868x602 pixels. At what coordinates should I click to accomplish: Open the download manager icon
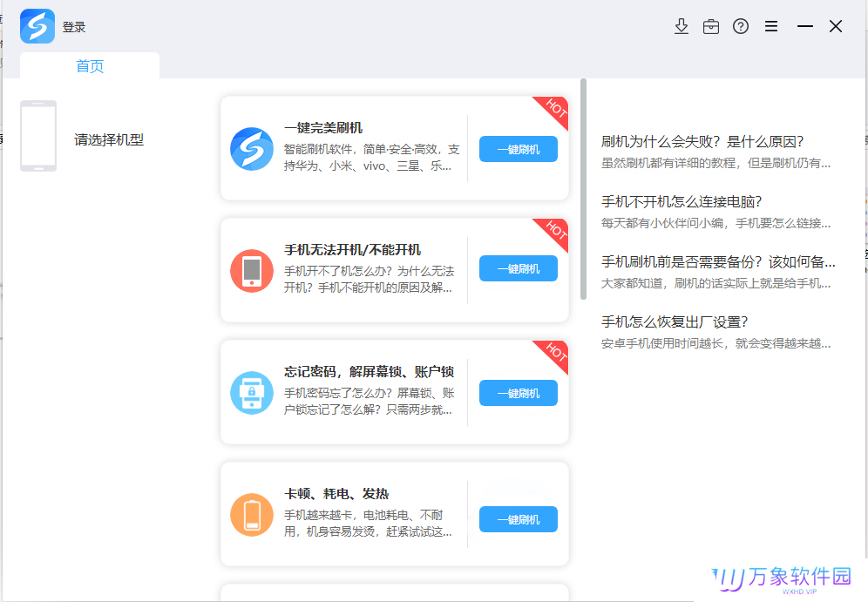[x=682, y=26]
